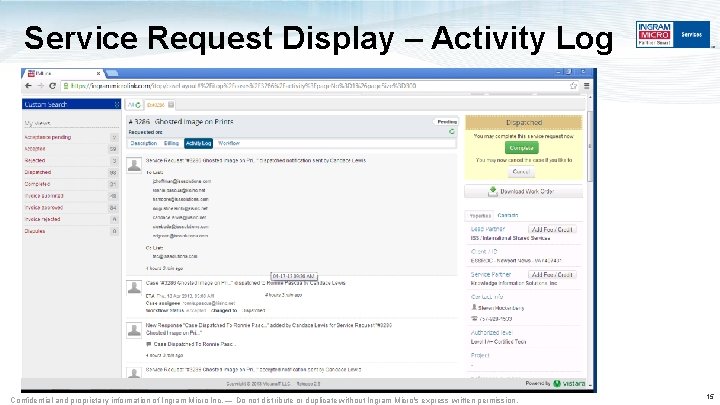Click the secure lock icon in address bar
Screen dimensions: 720x405
(x=66, y=86)
